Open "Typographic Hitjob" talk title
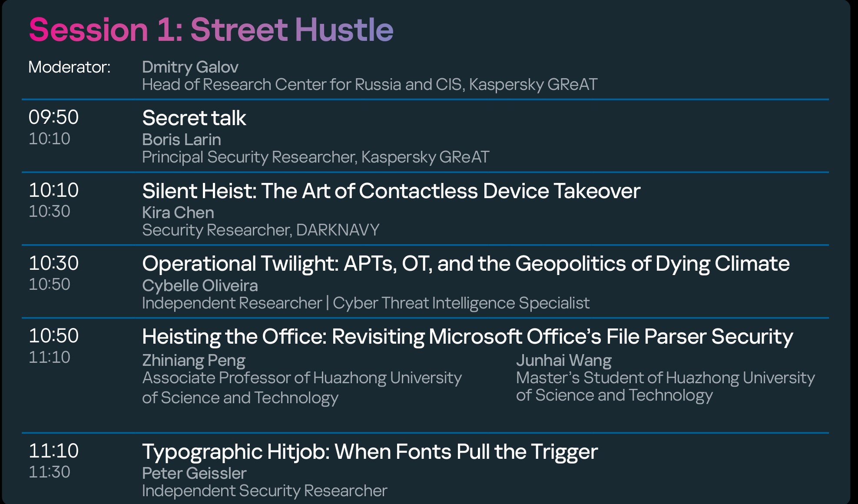Image resolution: width=858 pixels, height=504 pixels. tap(370, 451)
